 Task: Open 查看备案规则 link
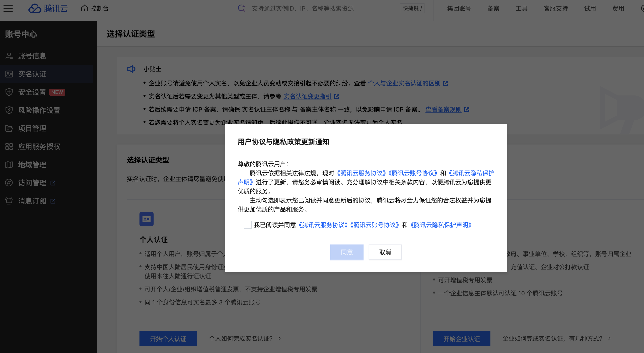click(444, 110)
